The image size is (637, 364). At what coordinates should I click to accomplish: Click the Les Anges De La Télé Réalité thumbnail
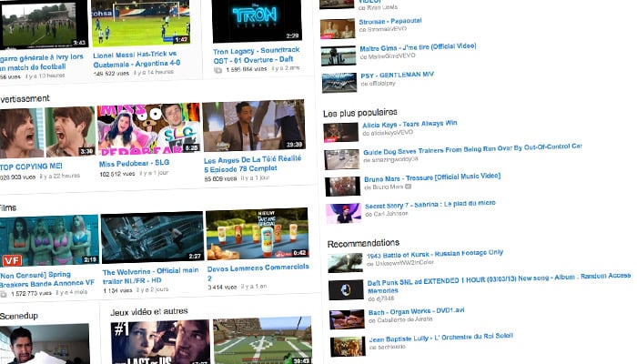click(x=253, y=126)
